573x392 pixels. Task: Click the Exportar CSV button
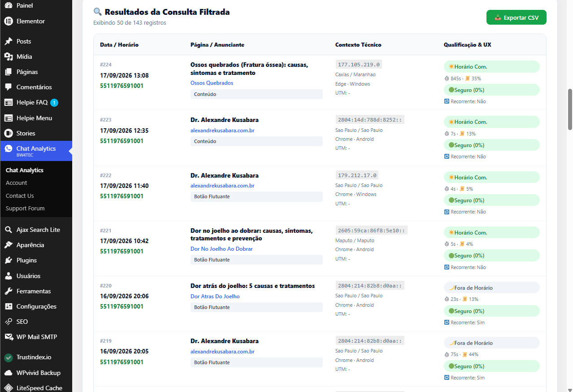[x=517, y=17]
